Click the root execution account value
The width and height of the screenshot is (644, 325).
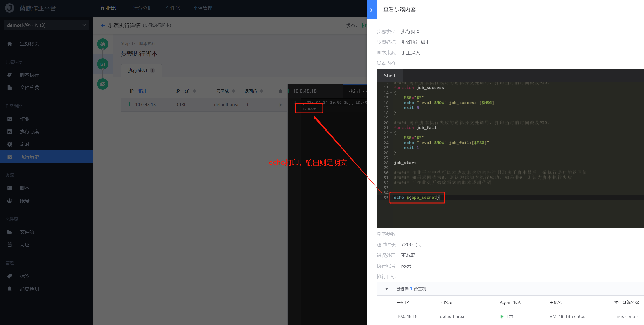tap(406, 266)
